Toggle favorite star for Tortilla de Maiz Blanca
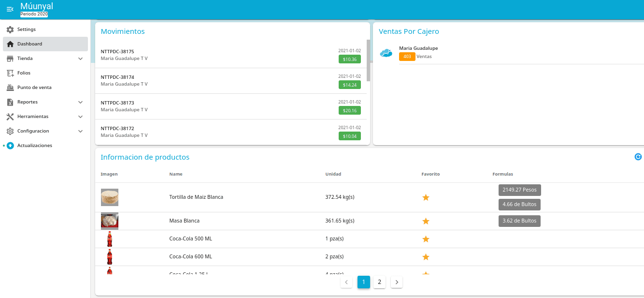This screenshot has height=298, width=644. [x=426, y=197]
